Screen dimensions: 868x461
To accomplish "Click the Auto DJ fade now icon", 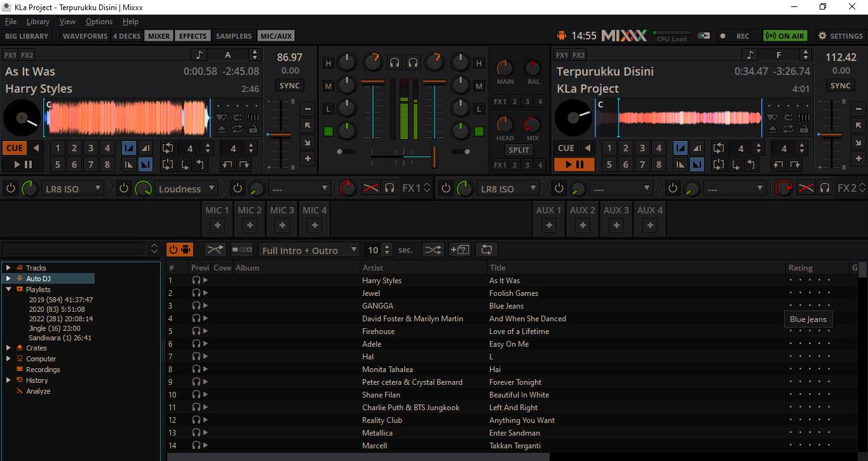I will point(215,250).
